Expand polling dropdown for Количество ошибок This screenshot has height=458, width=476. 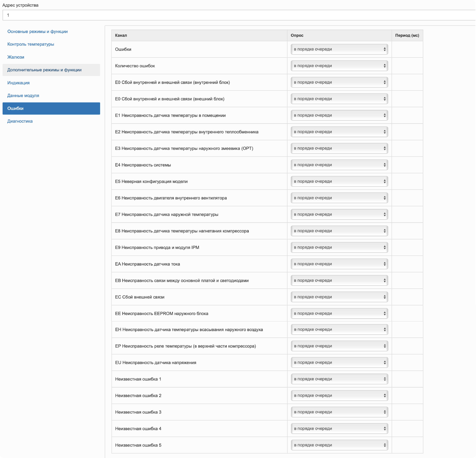pyautogui.click(x=339, y=66)
